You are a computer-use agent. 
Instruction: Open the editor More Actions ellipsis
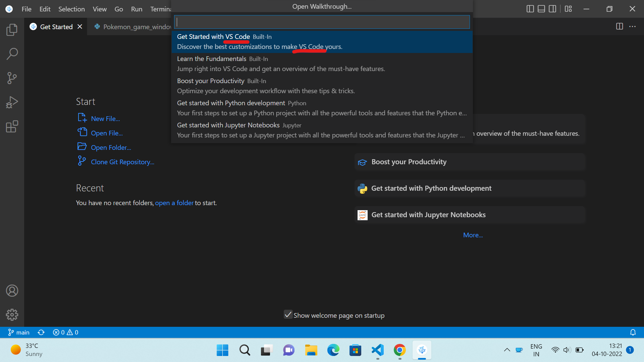[x=633, y=26]
